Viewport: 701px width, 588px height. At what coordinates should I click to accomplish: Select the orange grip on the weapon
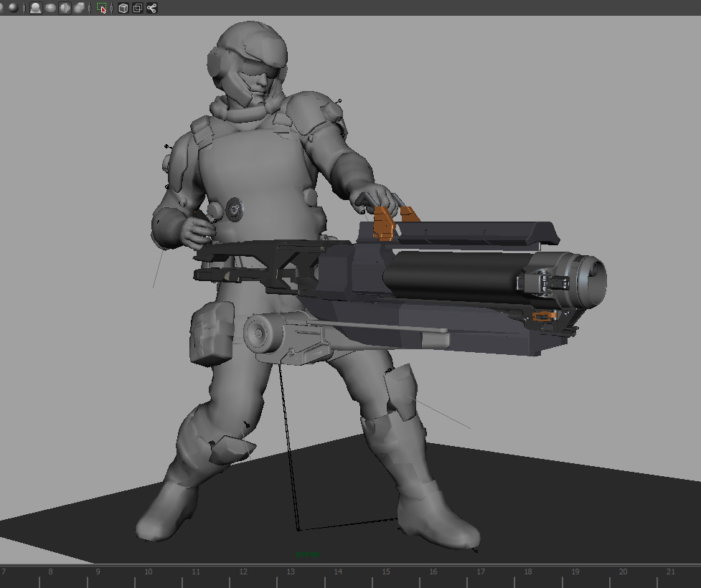(383, 222)
